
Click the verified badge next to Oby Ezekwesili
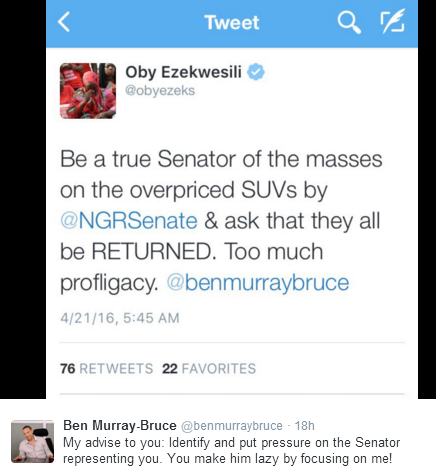click(256, 72)
